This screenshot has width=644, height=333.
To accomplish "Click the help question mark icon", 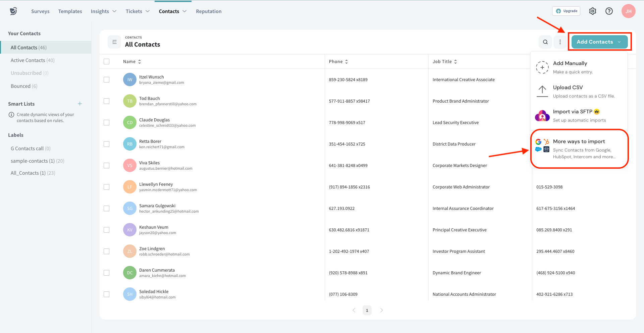I will (x=609, y=11).
